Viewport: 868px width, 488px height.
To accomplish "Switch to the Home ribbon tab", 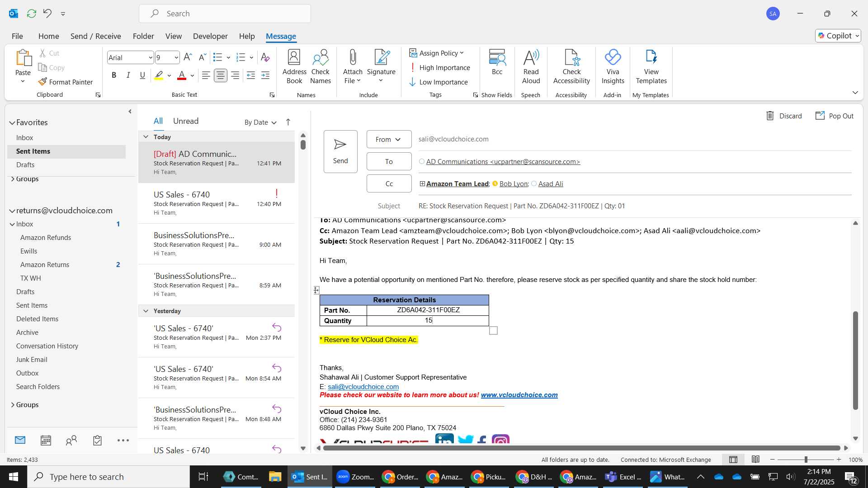I will coord(48,36).
